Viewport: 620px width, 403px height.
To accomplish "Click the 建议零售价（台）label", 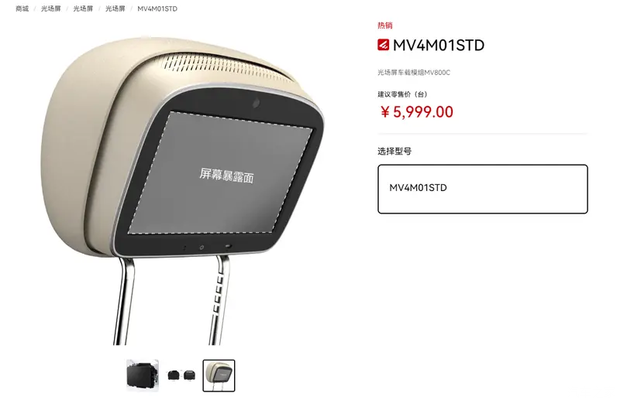I will [402, 94].
